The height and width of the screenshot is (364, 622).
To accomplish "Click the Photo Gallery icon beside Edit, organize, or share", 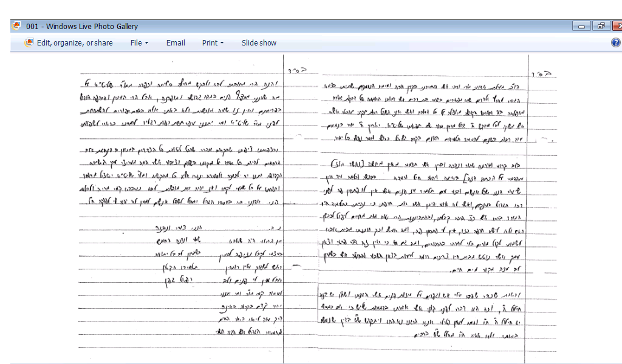I will [29, 43].
